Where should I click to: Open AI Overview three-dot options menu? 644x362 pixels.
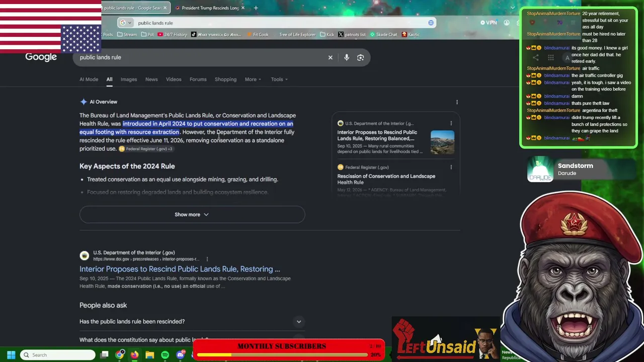click(x=457, y=102)
